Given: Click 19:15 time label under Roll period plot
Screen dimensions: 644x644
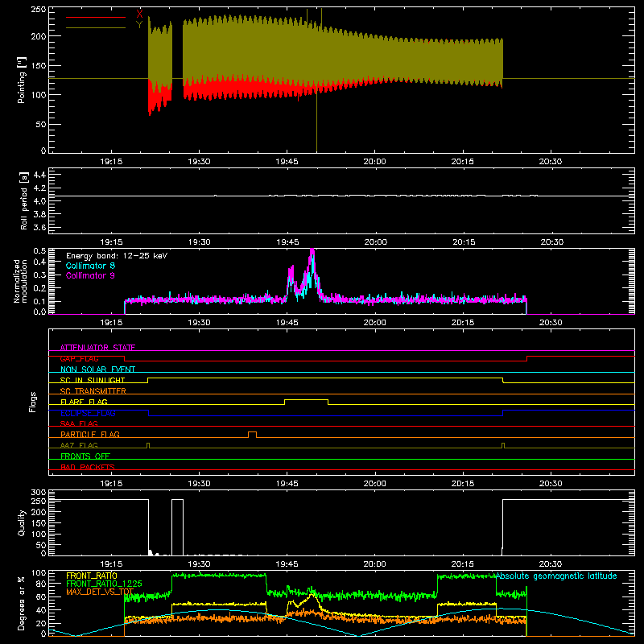Looking at the screenshot, I should pos(111,242).
